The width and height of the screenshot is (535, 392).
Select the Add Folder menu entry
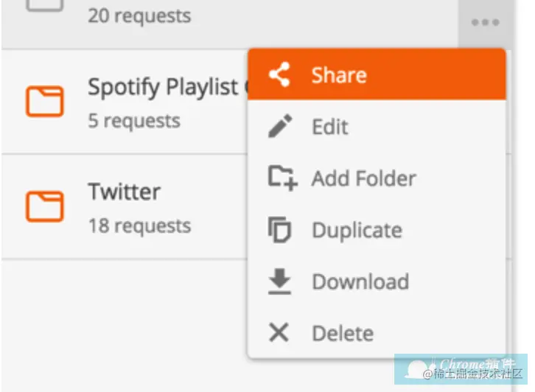click(377, 178)
